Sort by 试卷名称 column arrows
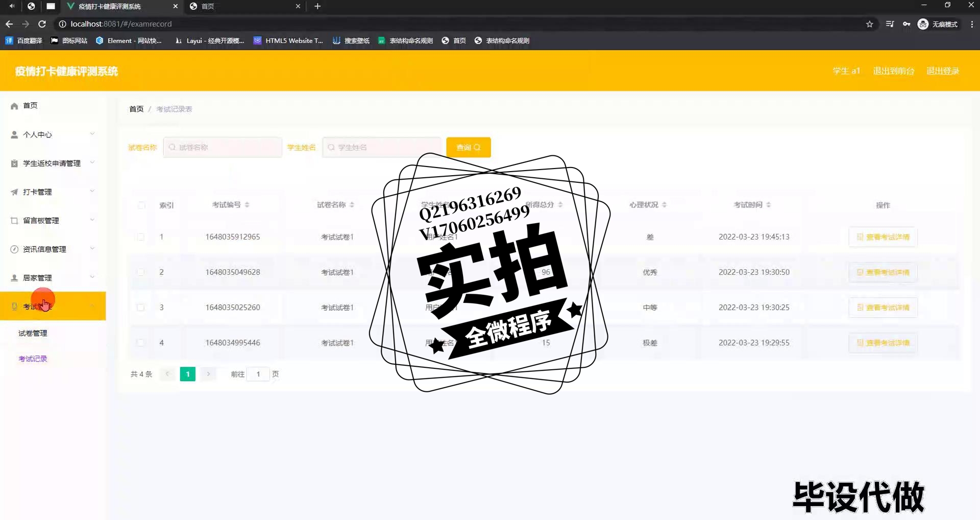The width and height of the screenshot is (980, 520). point(352,204)
